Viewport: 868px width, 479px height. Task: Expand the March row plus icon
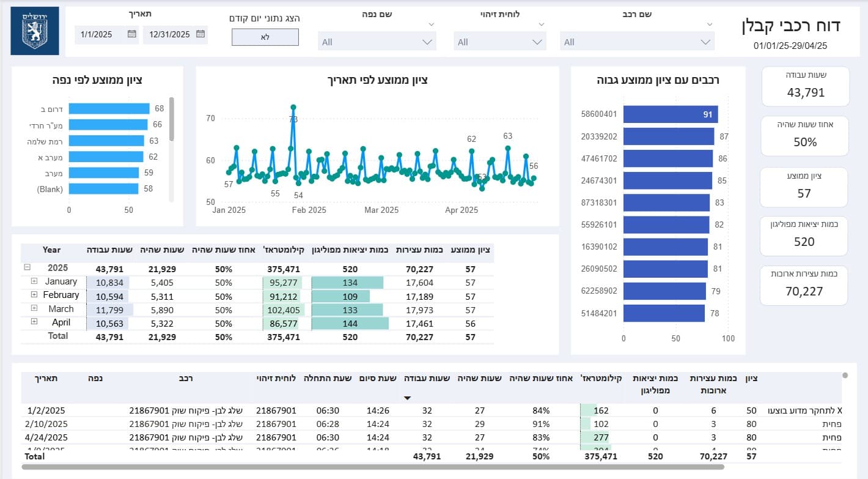(34, 308)
